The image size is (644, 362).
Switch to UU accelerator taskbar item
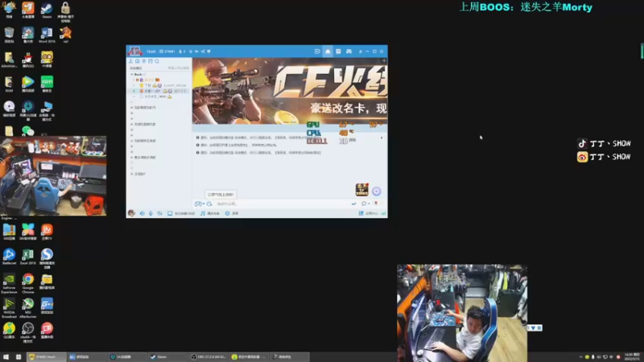coord(126,357)
